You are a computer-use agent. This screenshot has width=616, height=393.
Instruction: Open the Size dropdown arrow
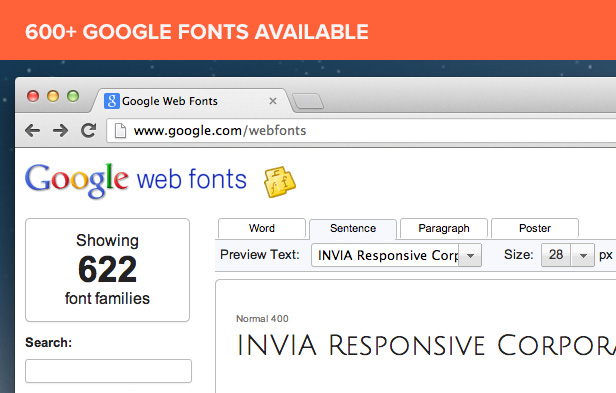pyautogui.click(x=583, y=255)
